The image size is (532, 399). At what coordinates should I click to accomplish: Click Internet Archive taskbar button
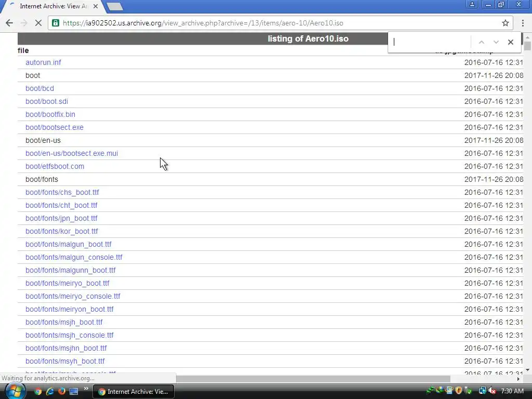(x=134, y=392)
